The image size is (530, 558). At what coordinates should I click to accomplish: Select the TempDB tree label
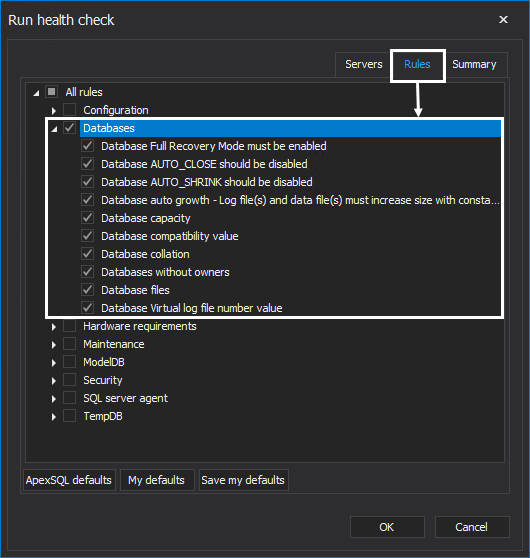click(103, 416)
